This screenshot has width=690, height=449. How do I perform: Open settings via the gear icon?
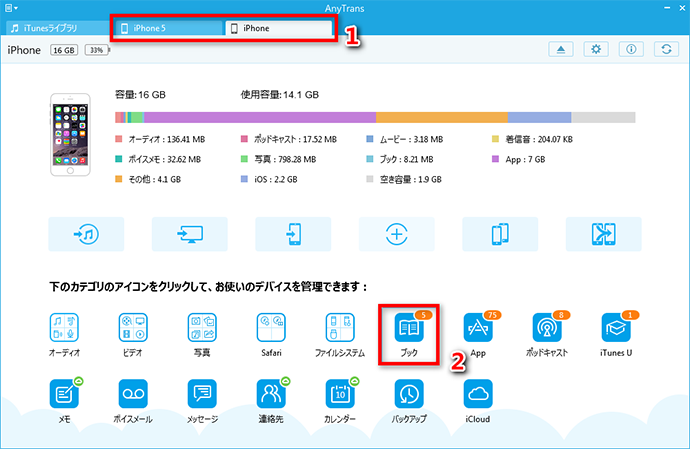pos(596,49)
